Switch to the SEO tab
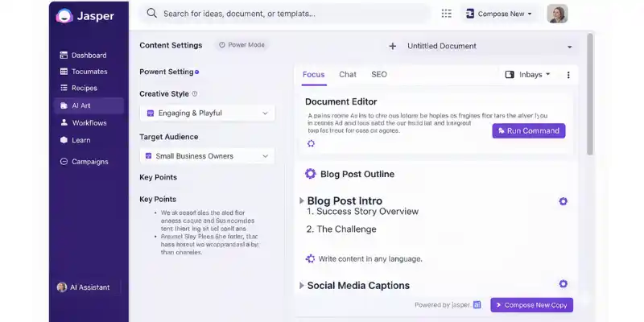 (379, 74)
